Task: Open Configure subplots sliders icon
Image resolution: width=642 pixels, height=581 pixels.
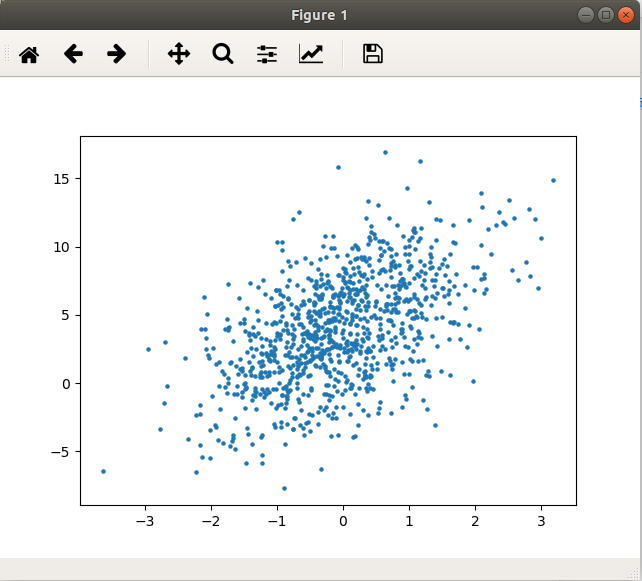Action: pos(267,54)
